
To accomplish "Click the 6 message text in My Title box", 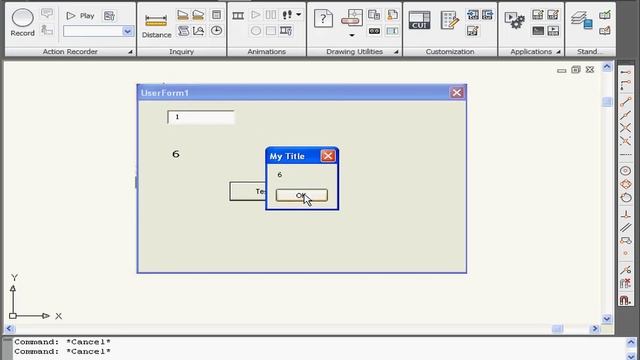I will (x=280, y=175).
